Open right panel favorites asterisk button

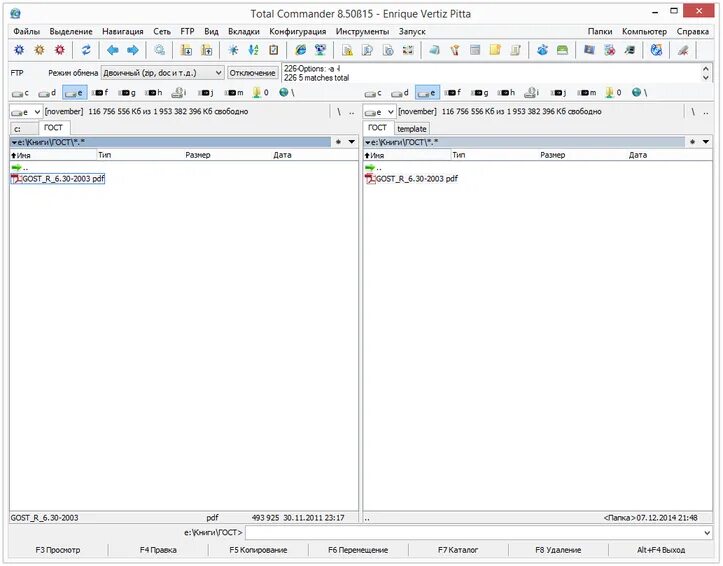click(693, 142)
